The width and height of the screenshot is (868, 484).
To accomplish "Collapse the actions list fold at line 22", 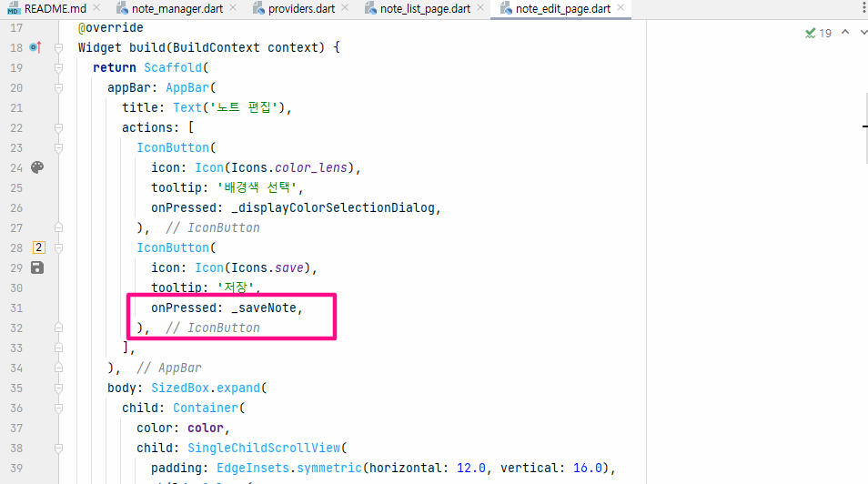I will point(58,128).
